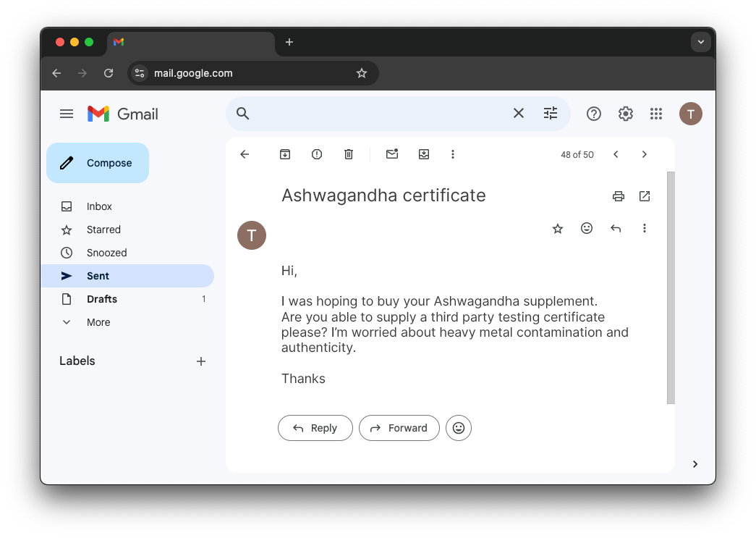This screenshot has height=538, width=756.
Task: Click the Reply button below the message
Action: click(315, 428)
